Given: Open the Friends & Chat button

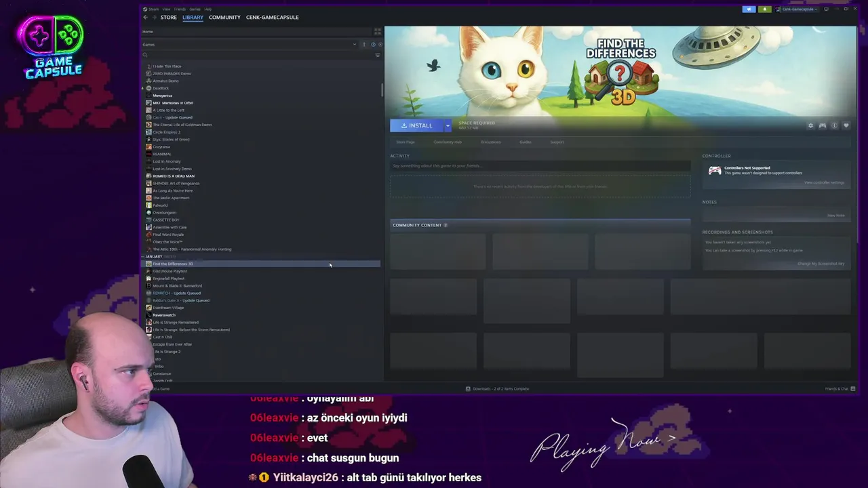Looking at the screenshot, I should [840, 388].
